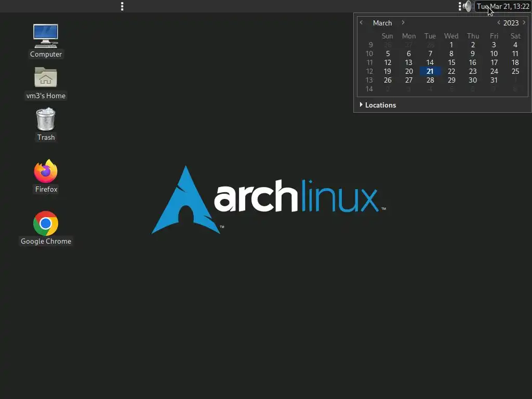Screen dimensions: 532x399
Task: Go to previous month before March
Action: pos(362,22)
